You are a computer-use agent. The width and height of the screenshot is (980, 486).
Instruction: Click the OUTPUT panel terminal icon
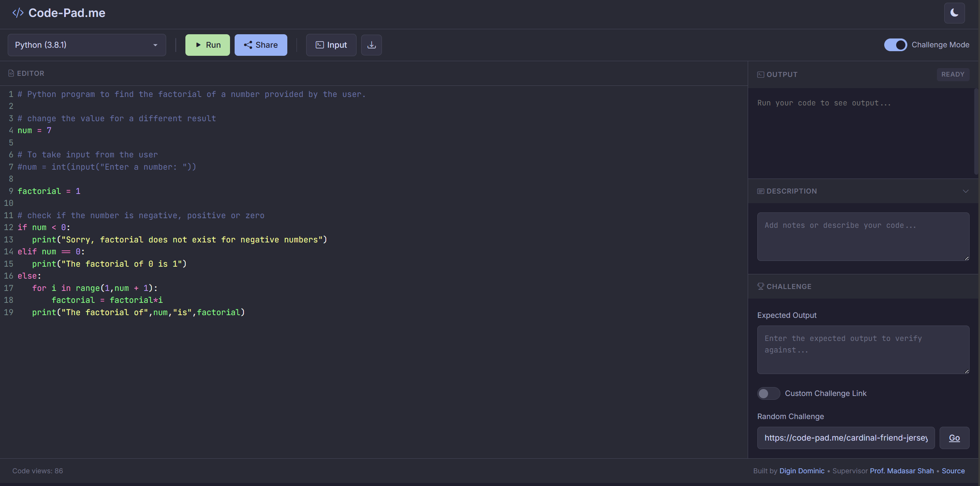[x=760, y=74]
